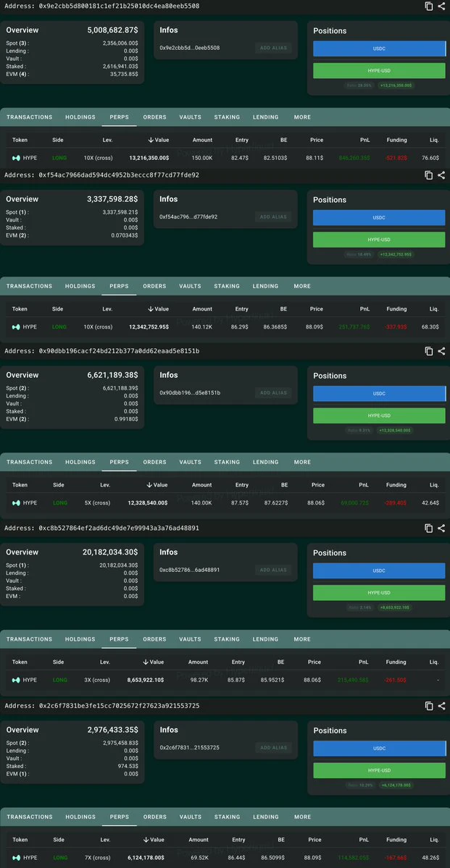
Task: Open MORE tab for wallet 0x9e2cbb5d
Action: [302, 117]
